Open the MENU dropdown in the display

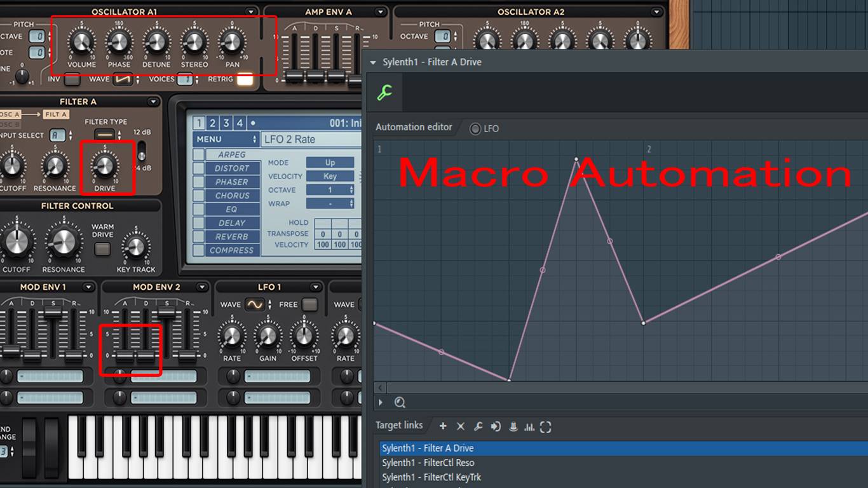click(x=226, y=139)
